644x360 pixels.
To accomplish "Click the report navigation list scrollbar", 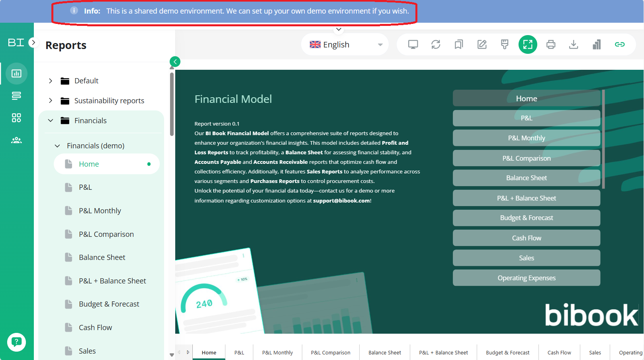I will (x=603, y=139).
